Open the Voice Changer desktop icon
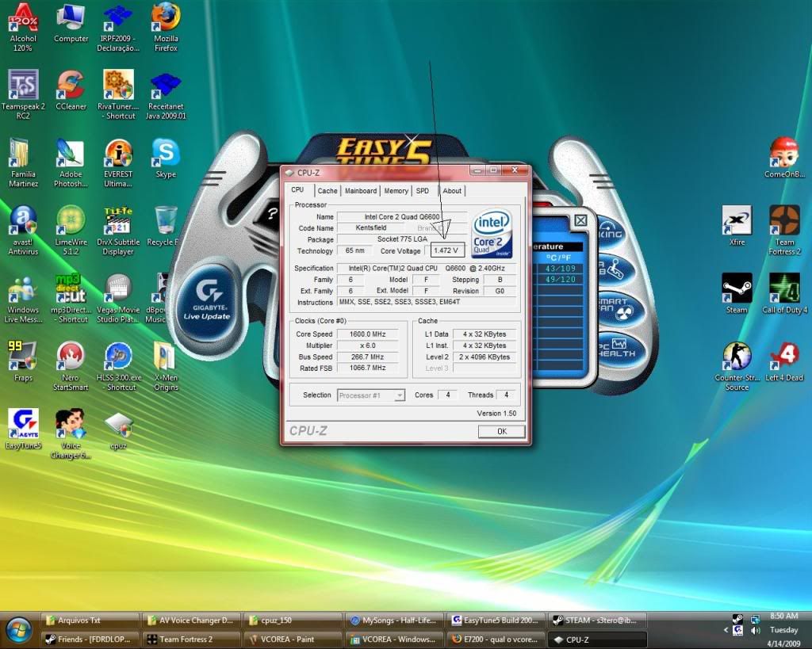Screen dimensions: 812x649 point(71,433)
